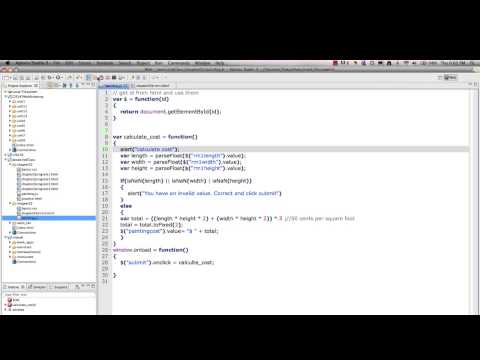
Task: Click the 'var total =' calculation line
Action: click(x=237, y=219)
